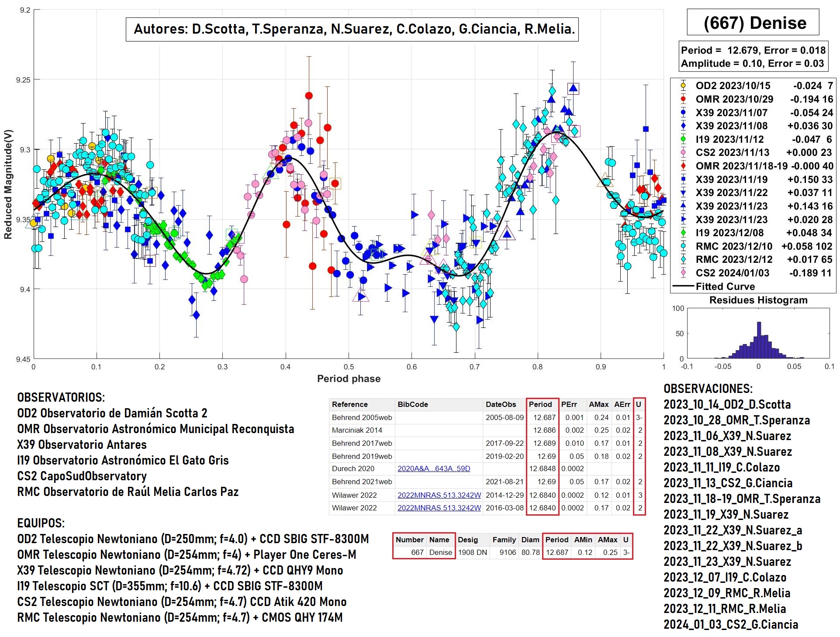840x637 pixels.
Task: Click I19 2023/11/12 green circle legend marker
Action: click(683, 139)
